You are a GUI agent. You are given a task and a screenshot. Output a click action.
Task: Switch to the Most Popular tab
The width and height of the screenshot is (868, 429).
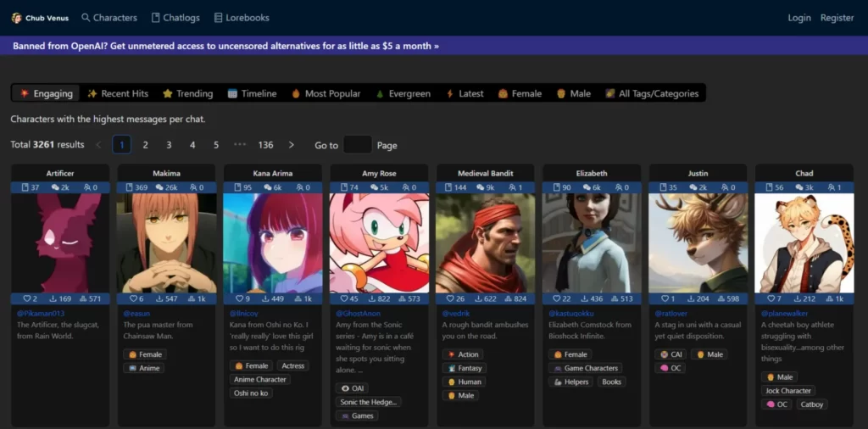point(326,93)
